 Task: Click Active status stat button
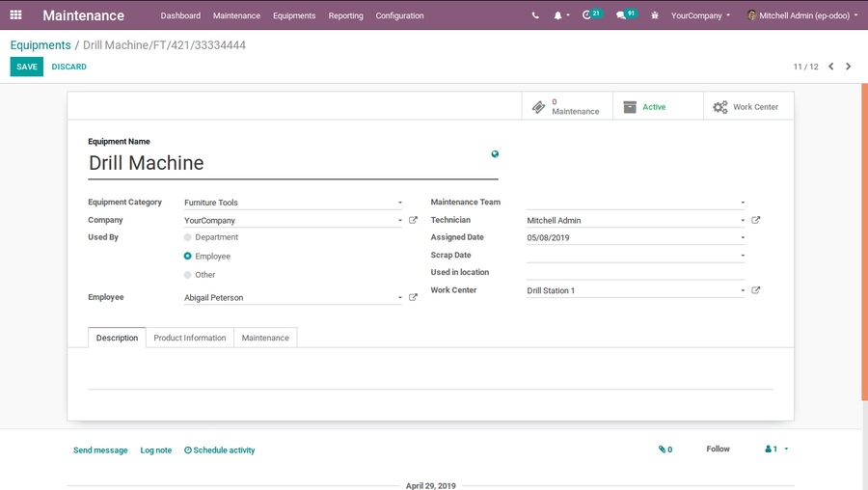tap(658, 106)
